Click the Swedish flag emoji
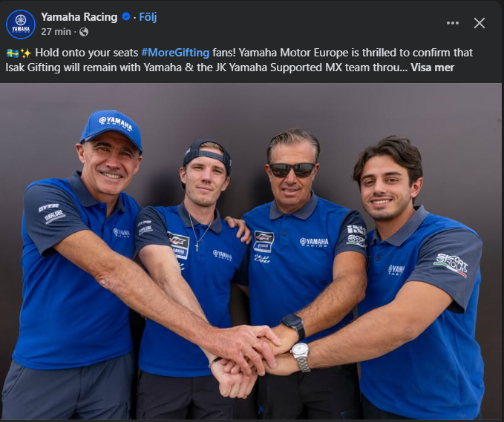Viewport: 504px width, 422px height. 13,53
